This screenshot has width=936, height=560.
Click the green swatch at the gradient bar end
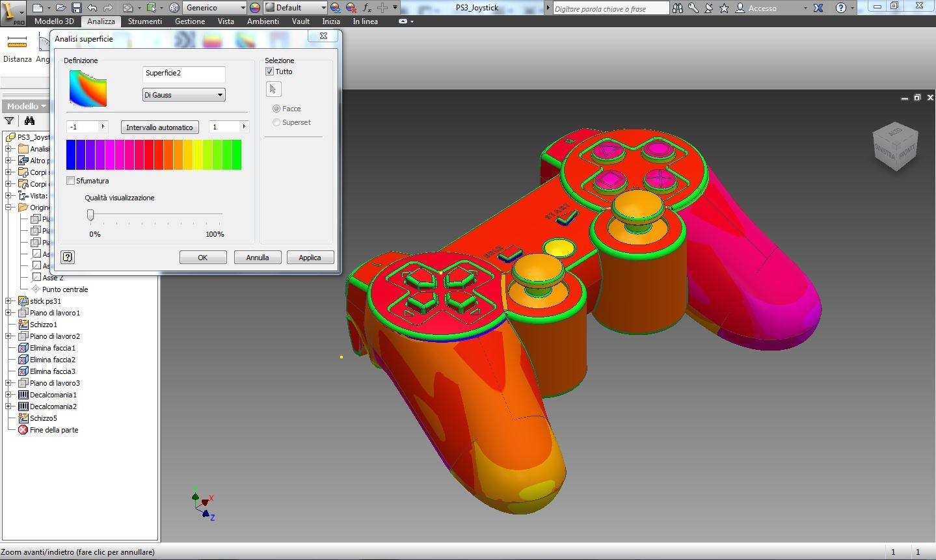pyautogui.click(x=237, y=155)
